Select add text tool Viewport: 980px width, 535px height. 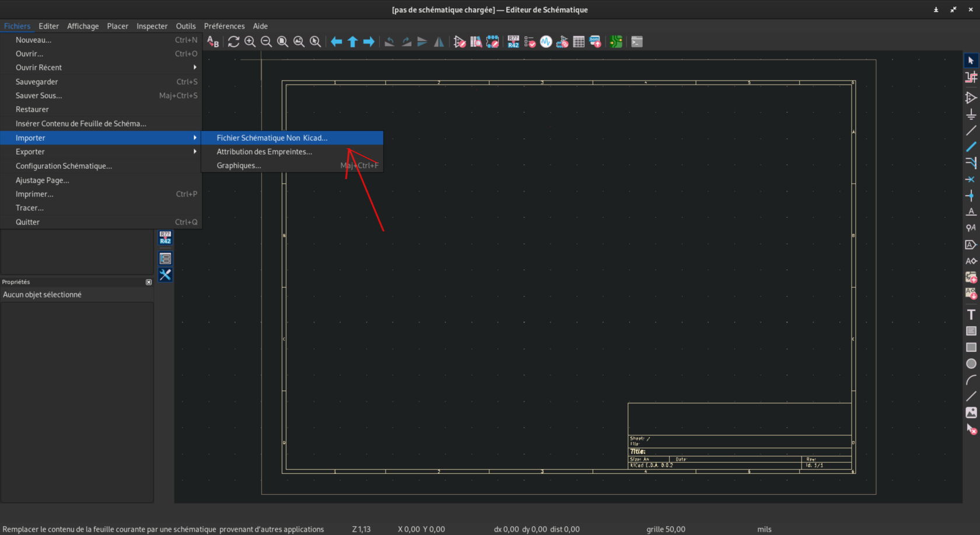pyautogui.click(x=971, y=315)
